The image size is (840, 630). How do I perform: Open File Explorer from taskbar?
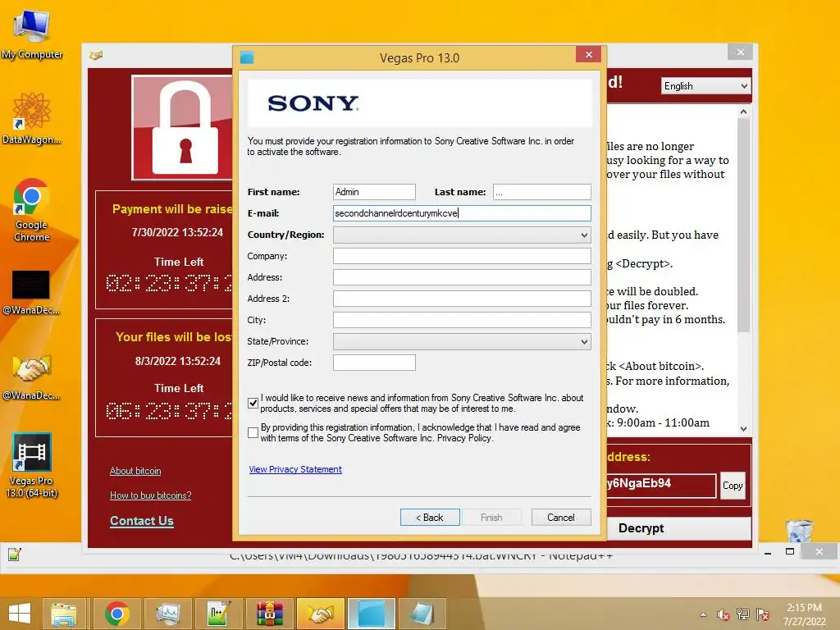pos(64,614)
